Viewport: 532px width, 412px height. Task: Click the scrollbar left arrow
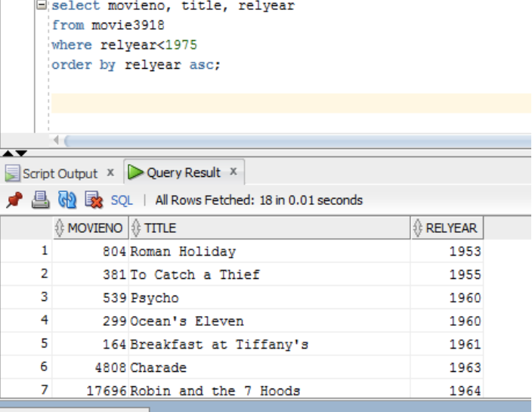point(57,140)
